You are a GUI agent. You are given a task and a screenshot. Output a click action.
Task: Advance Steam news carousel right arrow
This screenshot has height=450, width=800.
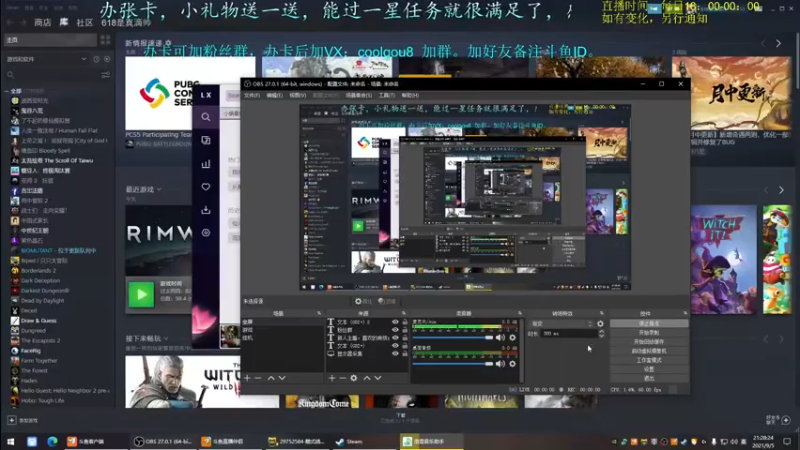(x=779, y=44)
